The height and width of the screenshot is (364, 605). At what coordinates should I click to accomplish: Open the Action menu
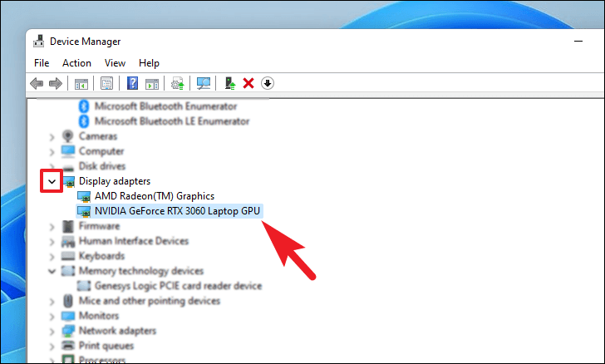pos(76,62)
